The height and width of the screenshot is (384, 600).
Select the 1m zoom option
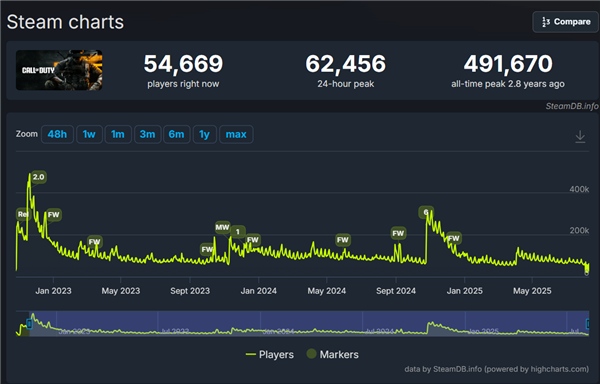(118, 134)
